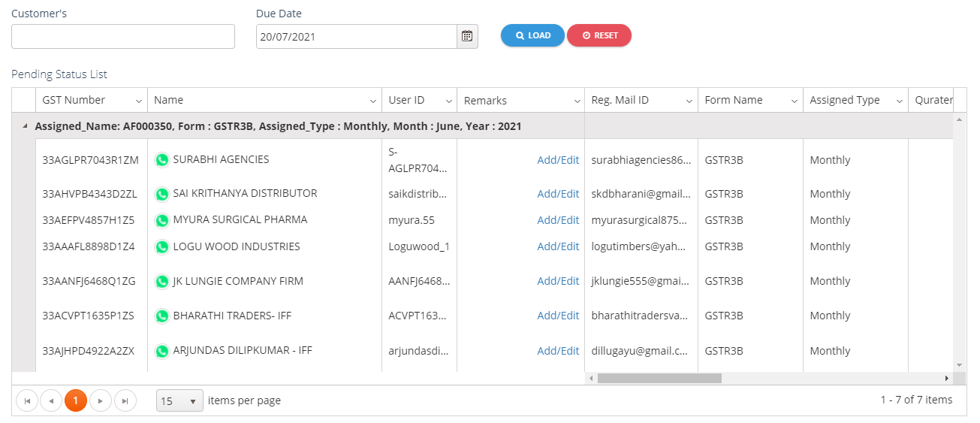Click Add/Edit for LOGU WOOD INDUSTRIES
The height and width of the screenshot is (423, 980).
(558, 246)
